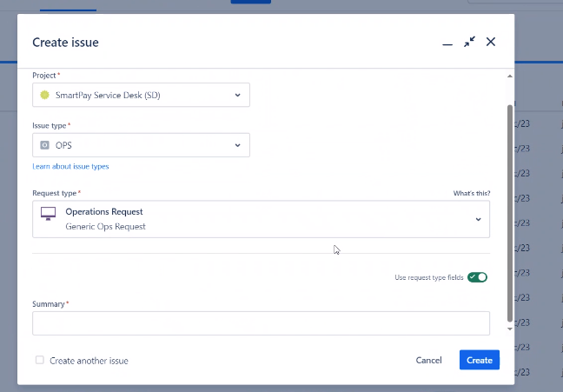The width and height of the screenshot is (563, 392).
Task: Minimize the Create issue dialog
Action: click(x=447, y=44)
